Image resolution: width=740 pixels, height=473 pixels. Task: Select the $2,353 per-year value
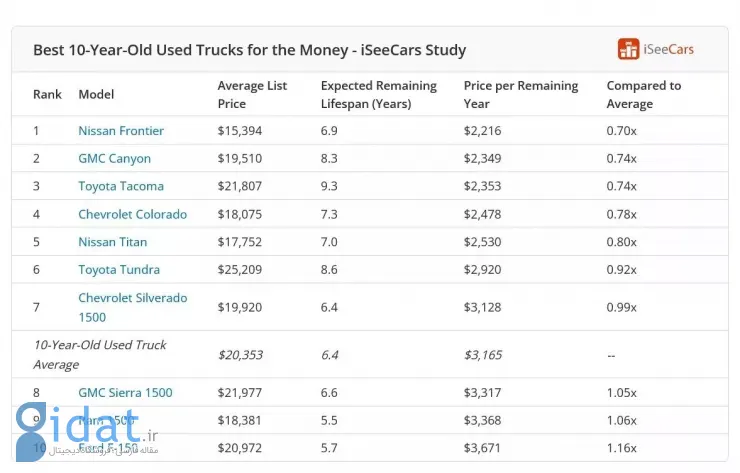482,186
